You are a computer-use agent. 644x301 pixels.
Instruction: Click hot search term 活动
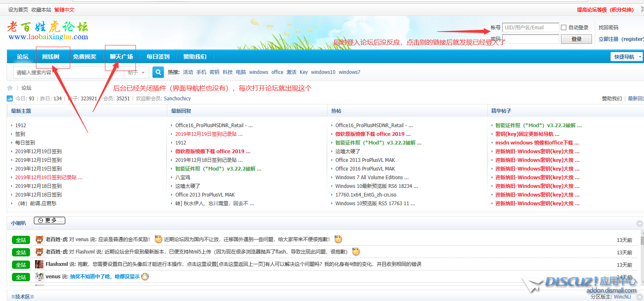(188, 72)
